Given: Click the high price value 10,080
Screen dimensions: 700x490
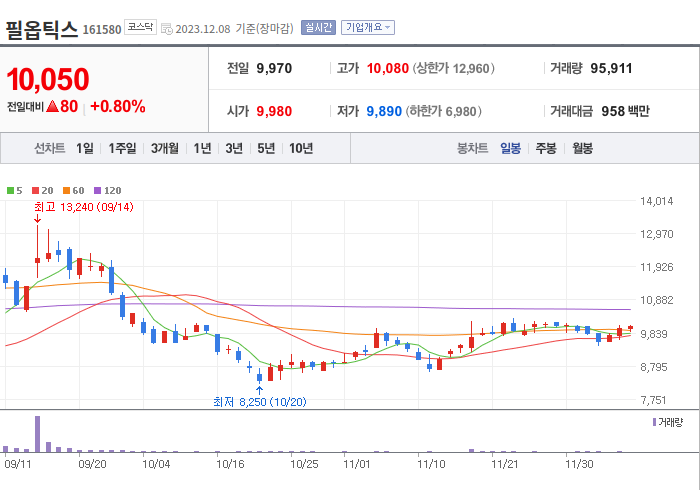Looking at the screenshot, I should point(388,68).
